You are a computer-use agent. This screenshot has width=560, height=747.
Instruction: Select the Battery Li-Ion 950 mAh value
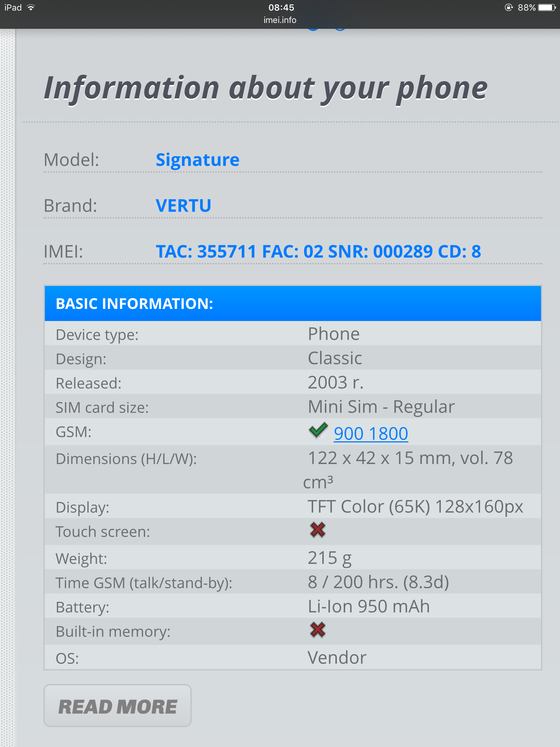pos(369,606)
